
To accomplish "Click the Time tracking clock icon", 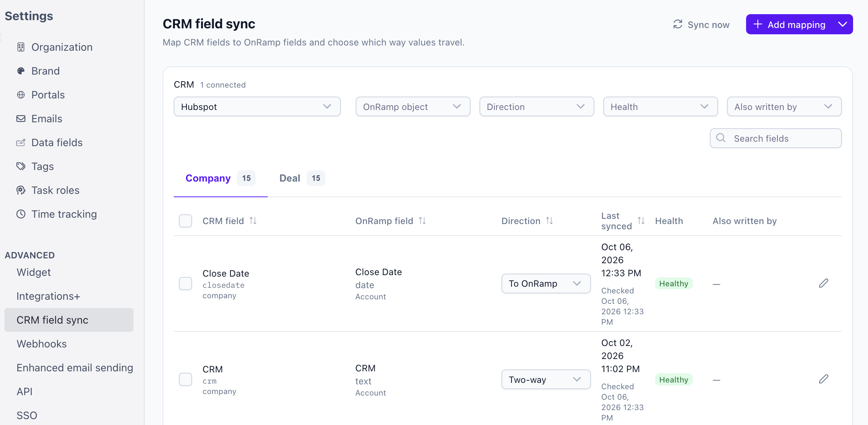I will [x=21, y=214].
